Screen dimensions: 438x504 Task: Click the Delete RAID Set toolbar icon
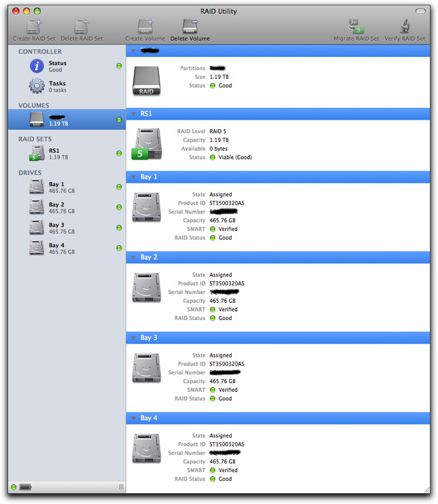(x=82, y=26)
